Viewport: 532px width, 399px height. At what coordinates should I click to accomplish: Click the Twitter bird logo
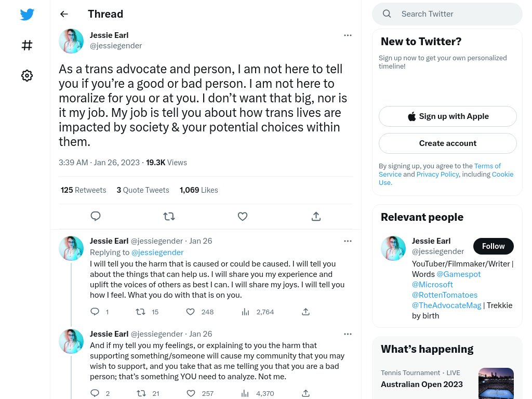[27, 14]
